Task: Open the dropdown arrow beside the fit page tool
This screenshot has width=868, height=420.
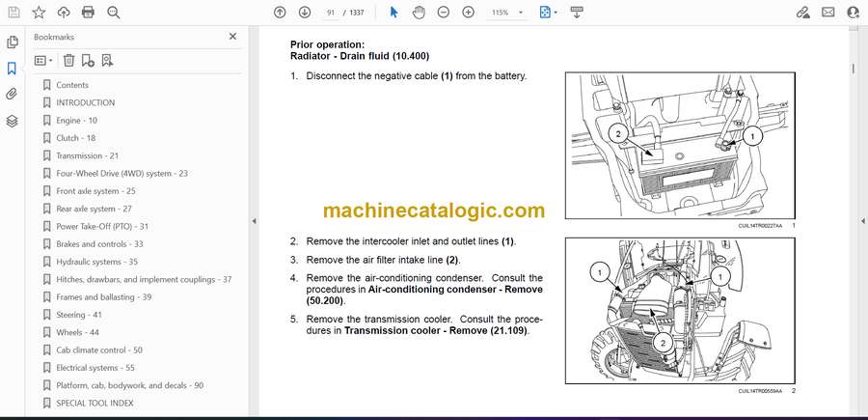Action: pos(556,13)
